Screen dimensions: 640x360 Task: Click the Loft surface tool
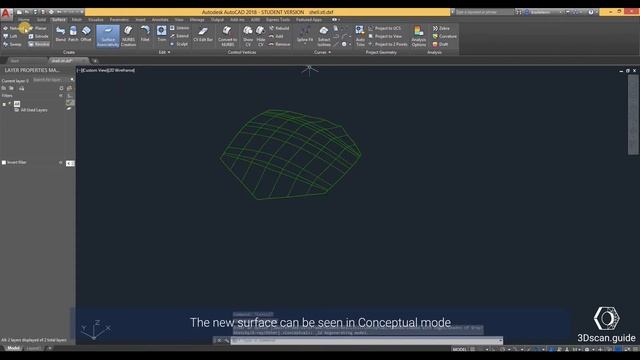[x=10, y=36]
